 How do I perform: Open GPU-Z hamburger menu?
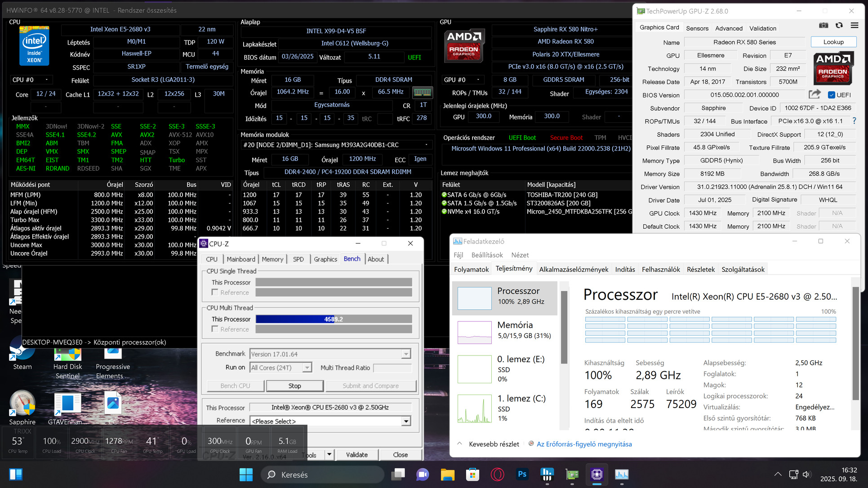click(855, 26)
